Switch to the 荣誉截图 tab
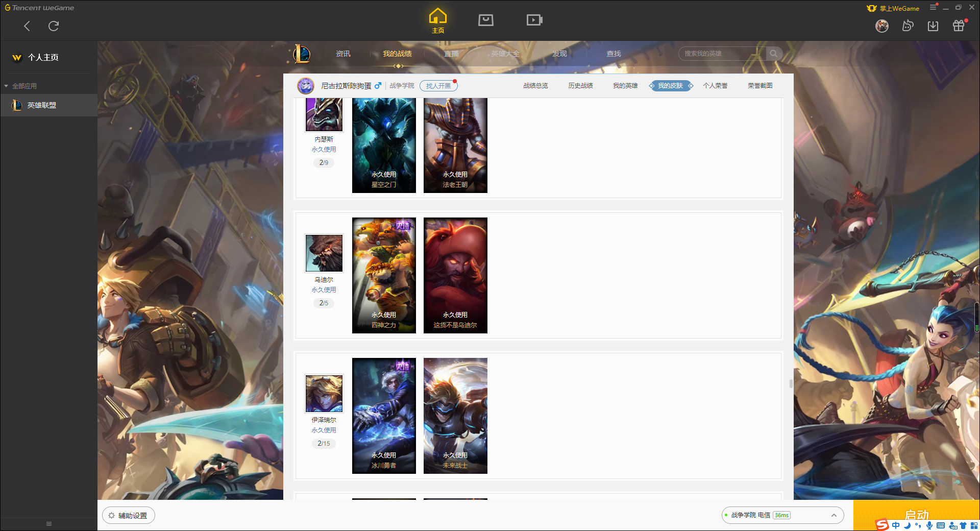The width and height of the screenshot is (980, 531). pos(760,86)
